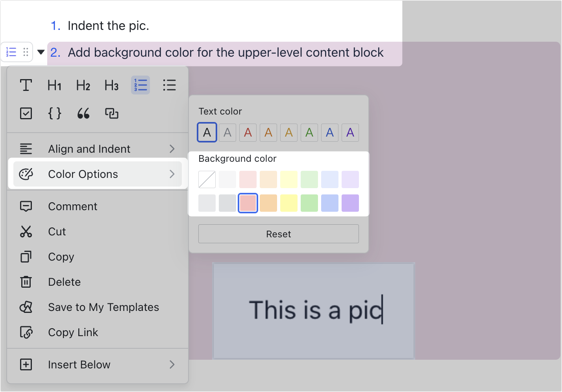Screen dimensions: 562x392
Task: Choose Save to My Templates
Action: tap(104, 307)
